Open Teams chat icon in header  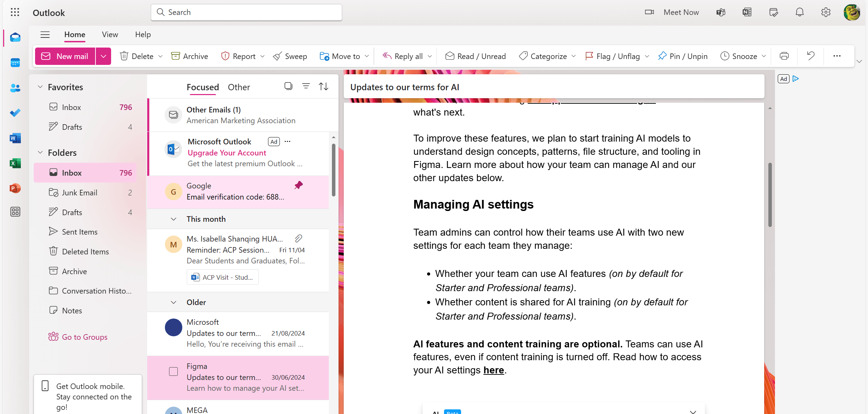pyautogui.click(x=721, y=12)
